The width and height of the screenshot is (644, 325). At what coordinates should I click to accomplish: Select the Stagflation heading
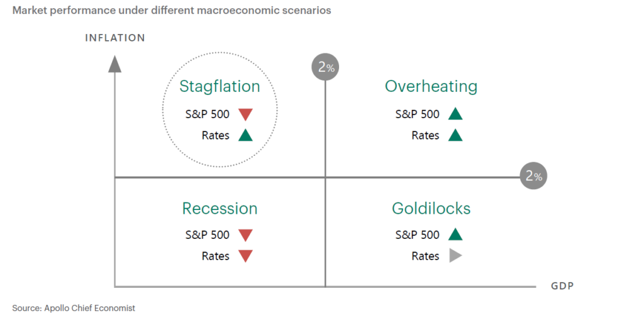coord(219,87)
